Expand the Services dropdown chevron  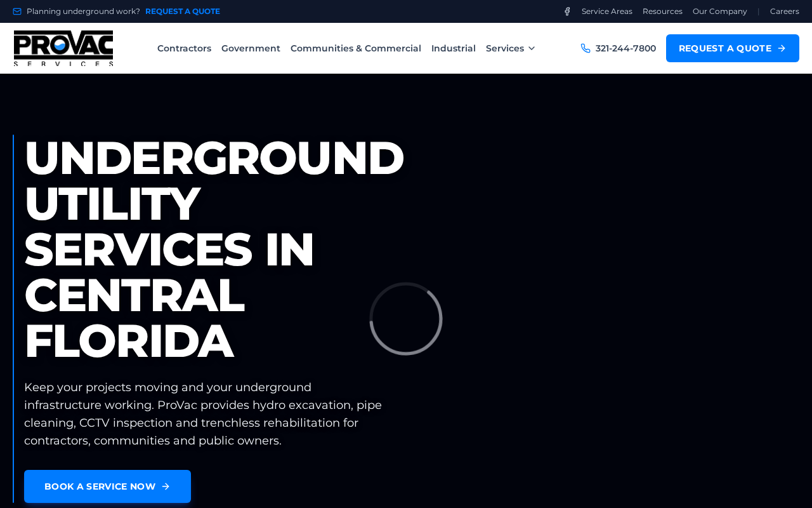[x=532, y=48]
